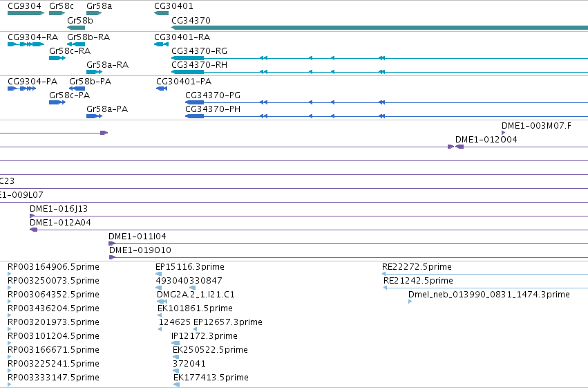Click the EK177413.5prime EST label
Viewport: 588px width, 388px height.
pyautogui.click(x=211, y=378)
